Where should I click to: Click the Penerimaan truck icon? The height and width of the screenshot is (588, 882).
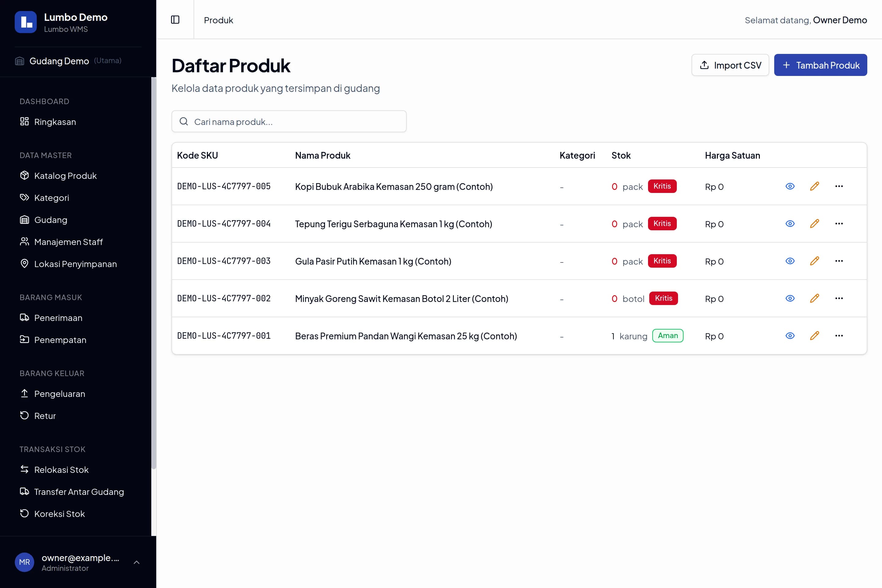pos(24,318)
